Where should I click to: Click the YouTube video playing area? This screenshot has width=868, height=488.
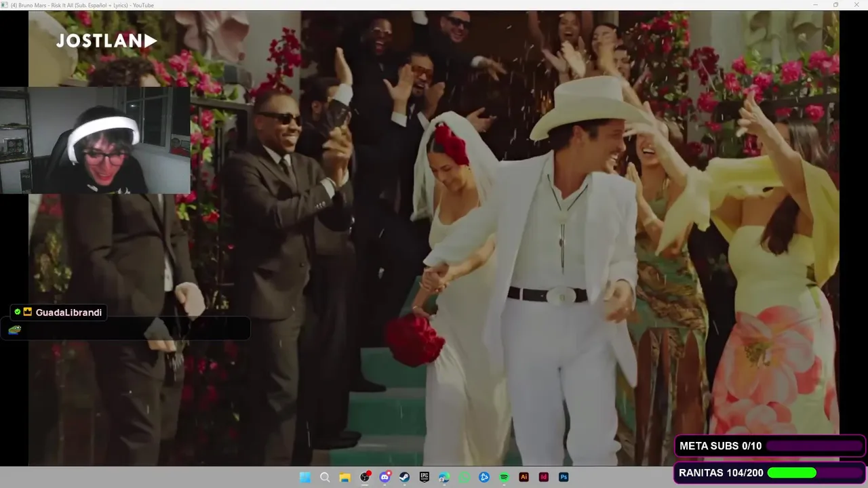coord(434,238)
